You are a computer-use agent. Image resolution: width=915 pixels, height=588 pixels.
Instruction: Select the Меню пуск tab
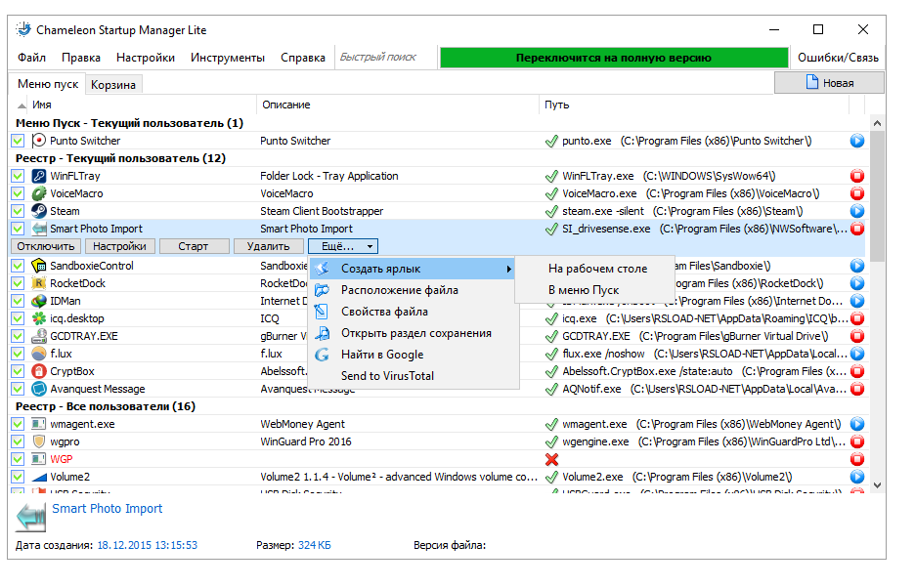(48, 84)
